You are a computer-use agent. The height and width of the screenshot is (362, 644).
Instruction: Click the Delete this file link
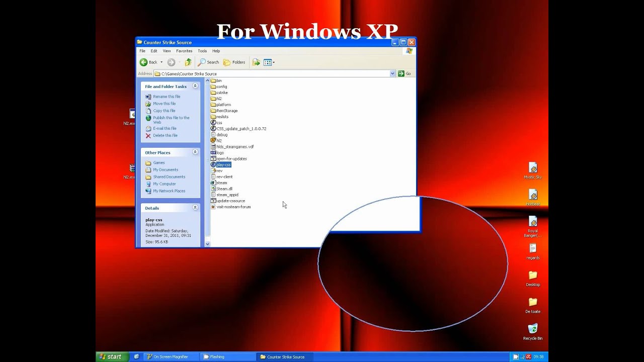[x=165, y=135]
